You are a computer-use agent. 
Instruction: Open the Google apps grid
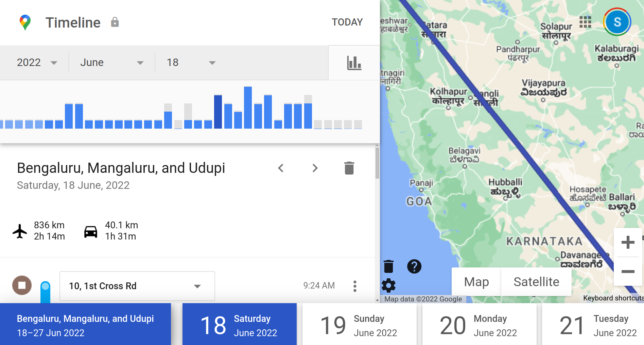[x=585, y=22]
